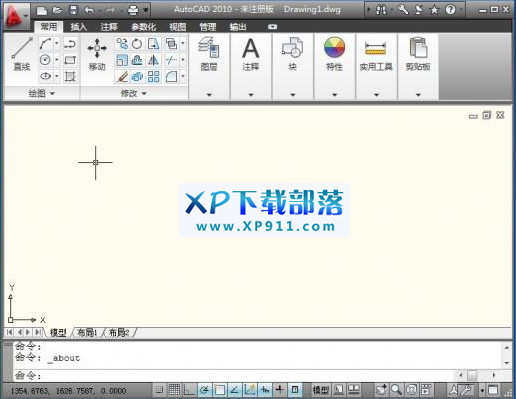Select the Rectangle drawing tool

[70, 60]
